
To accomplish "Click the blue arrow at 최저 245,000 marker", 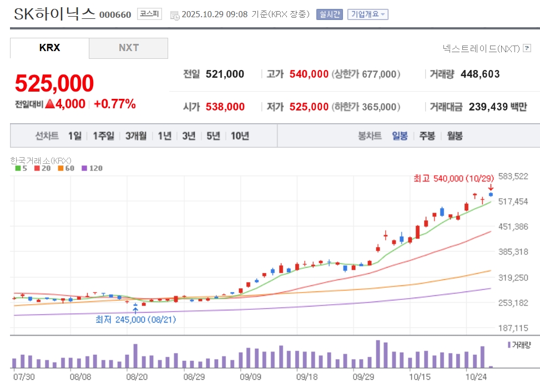I will click(135, 311).
